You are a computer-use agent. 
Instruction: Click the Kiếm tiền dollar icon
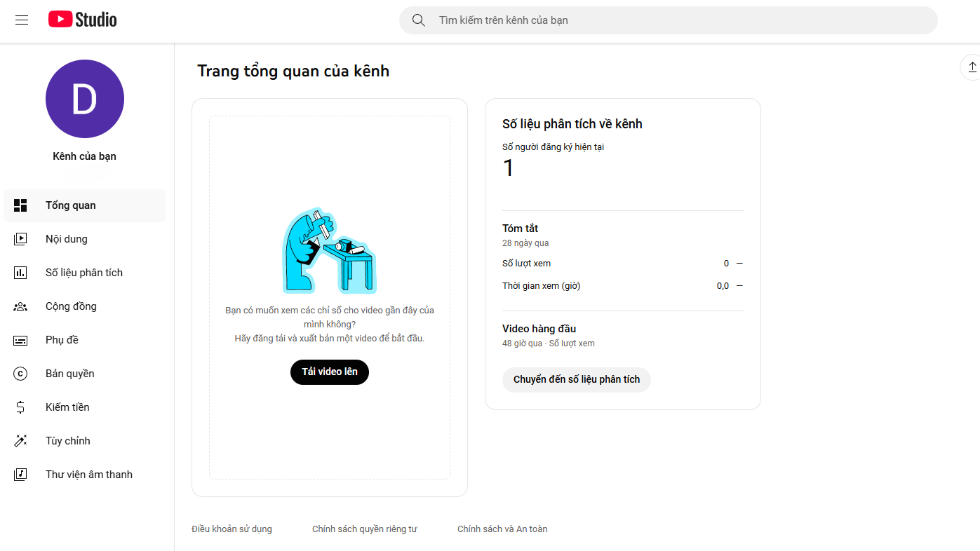20,407
